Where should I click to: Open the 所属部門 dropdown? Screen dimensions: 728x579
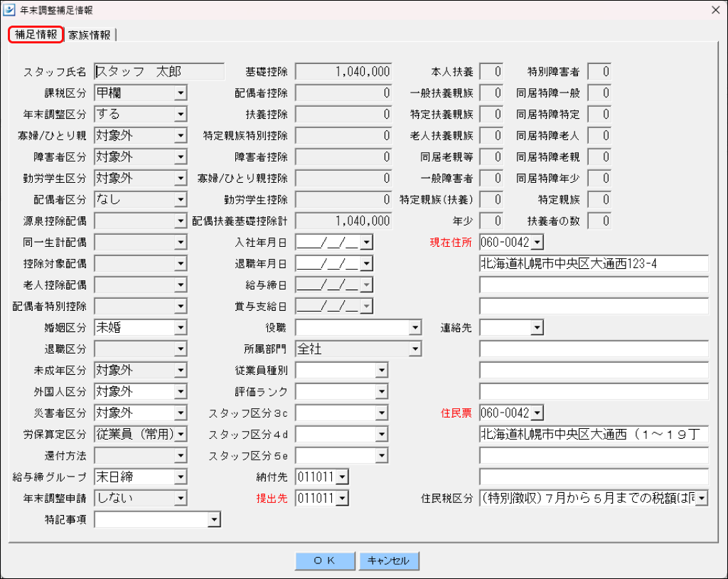coord(415,349)
